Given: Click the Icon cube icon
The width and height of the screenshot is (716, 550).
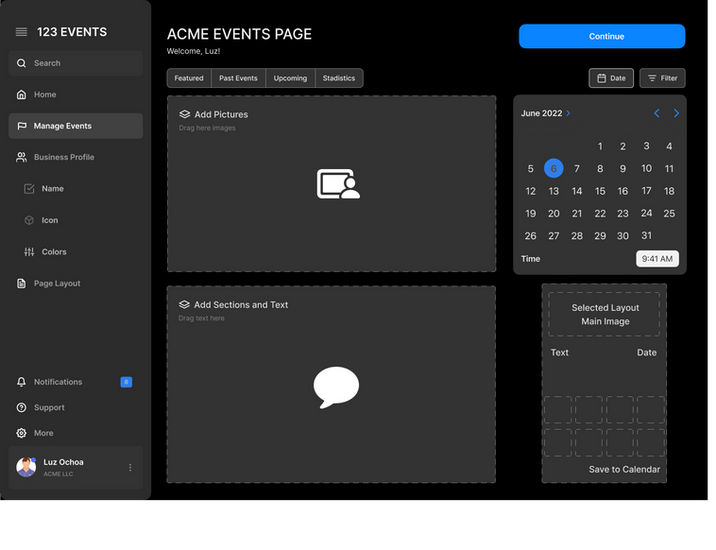Looking at the screenshot, I should (29, 220).
